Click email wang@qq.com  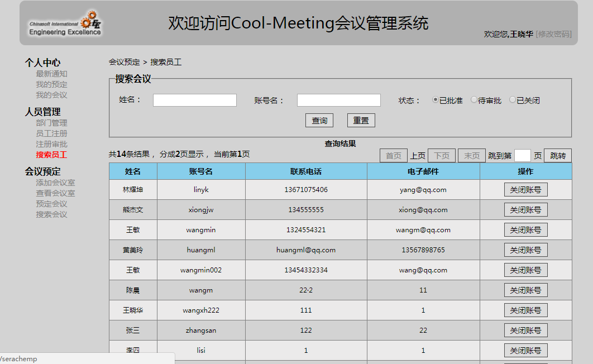coord(423,270)
